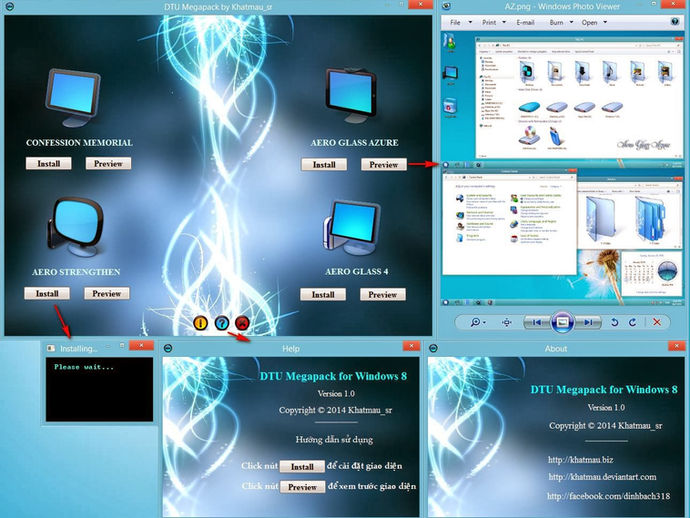Exit Megapack with red X round icon
Image resolution: width=690 pixels, height=518 pixels.
pyautogui.click(x=242, y=323)
